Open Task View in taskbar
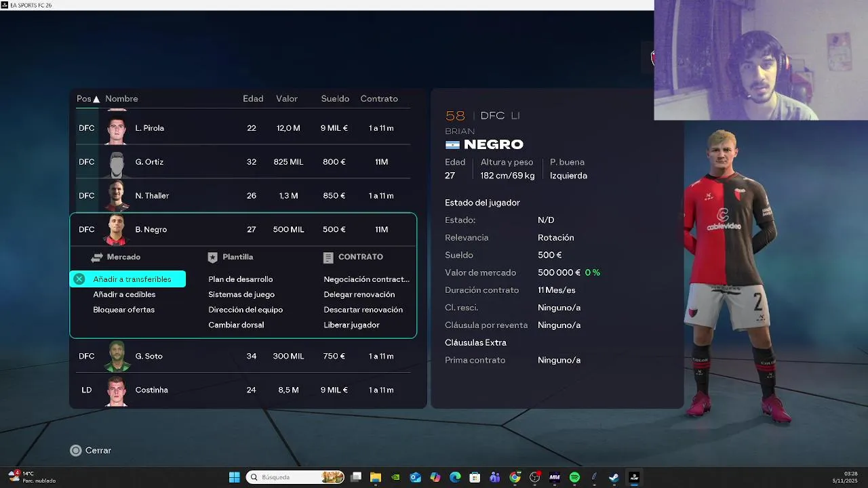 click(356, 477)
